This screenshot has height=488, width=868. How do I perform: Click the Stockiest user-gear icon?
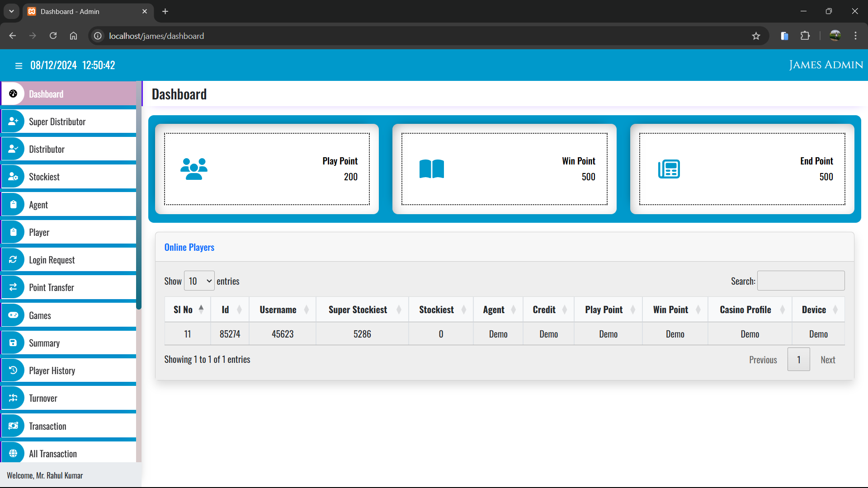(x=13, y=177)
